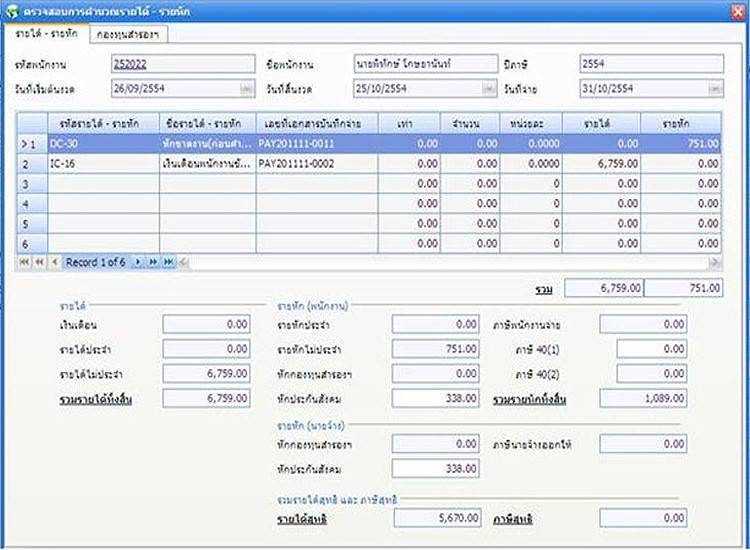The width and height of the screenshot is (750, 550).
Task: Click next page navigator arrow
Action: tap(153, 262)
